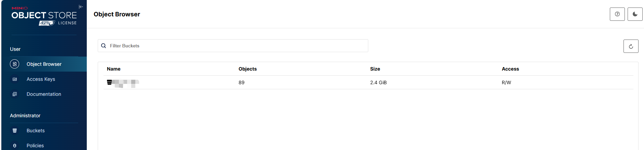Click the Documentation sidebar icon

(x=15, y=94)
